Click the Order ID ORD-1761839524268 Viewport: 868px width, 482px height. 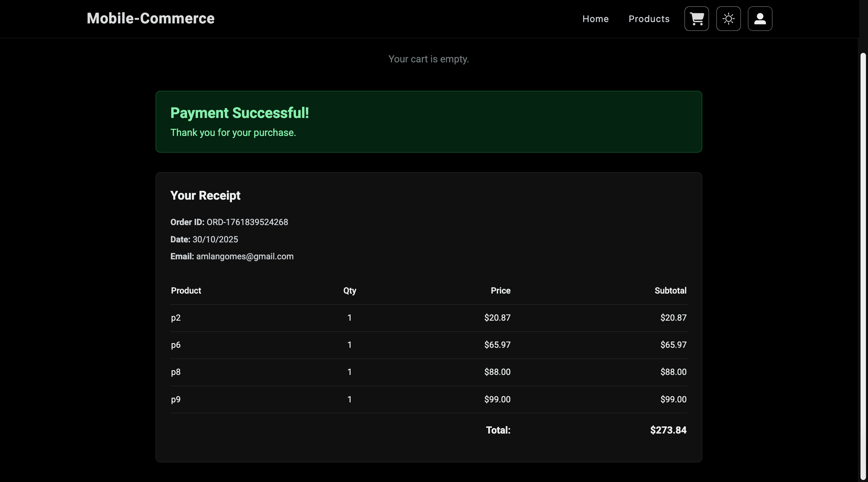tap(247, 222)
